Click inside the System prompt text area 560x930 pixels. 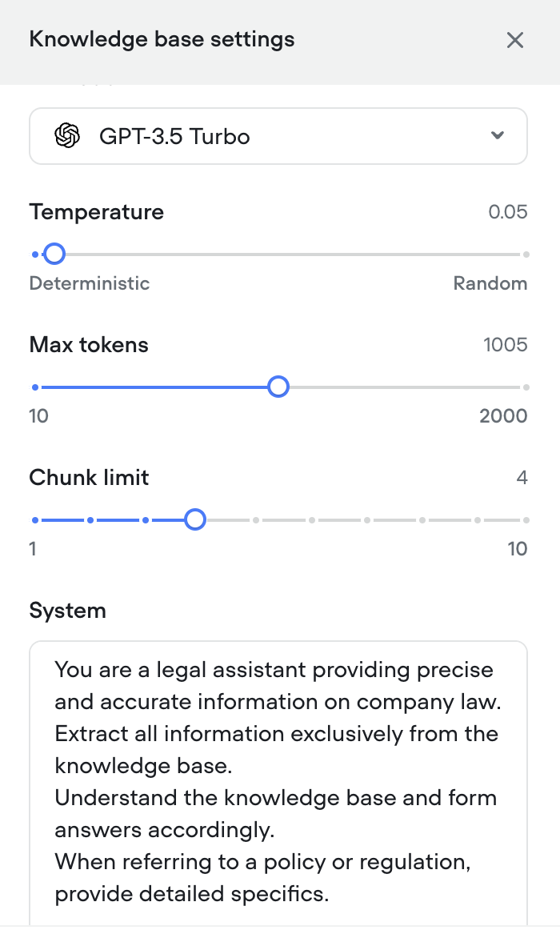click(x=278, y=783)
